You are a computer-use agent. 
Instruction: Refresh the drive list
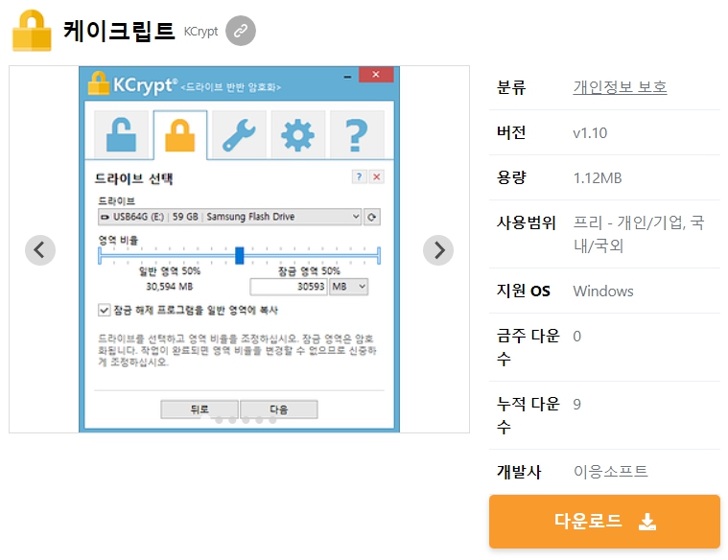click(372, 217)
